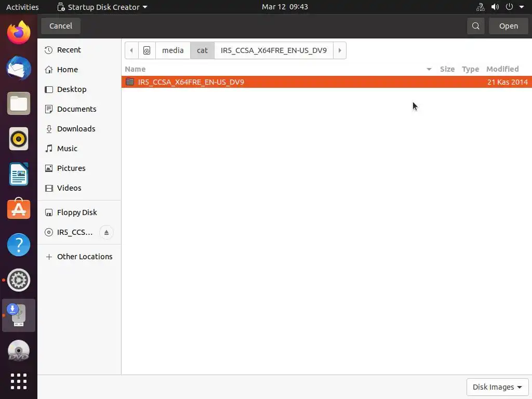Cancel the file chooser dialog
Image resolution: width=532 pixels, height=399 pixels.
click(x=61, y=26)
